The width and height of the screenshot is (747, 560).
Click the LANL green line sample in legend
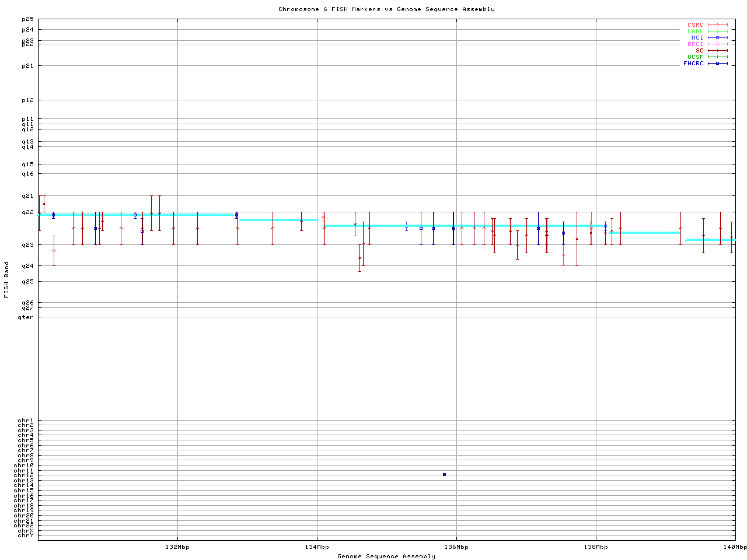tap(717, 32)
